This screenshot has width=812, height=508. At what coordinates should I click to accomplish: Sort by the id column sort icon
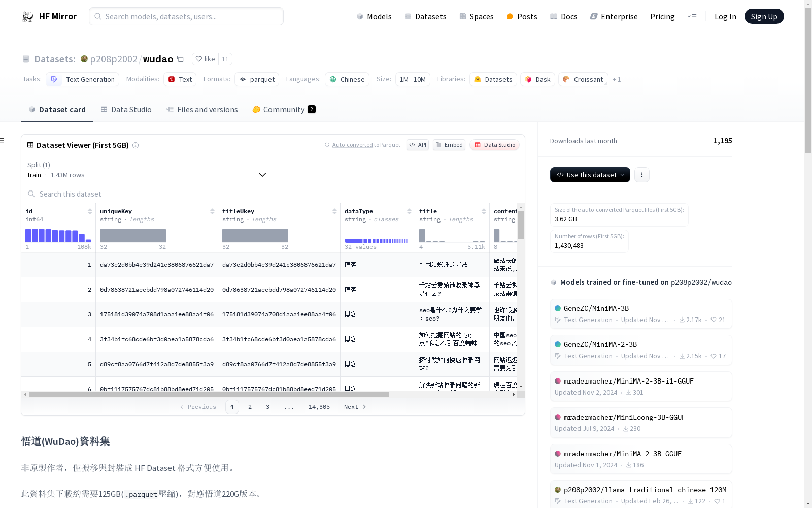[90, 211]
